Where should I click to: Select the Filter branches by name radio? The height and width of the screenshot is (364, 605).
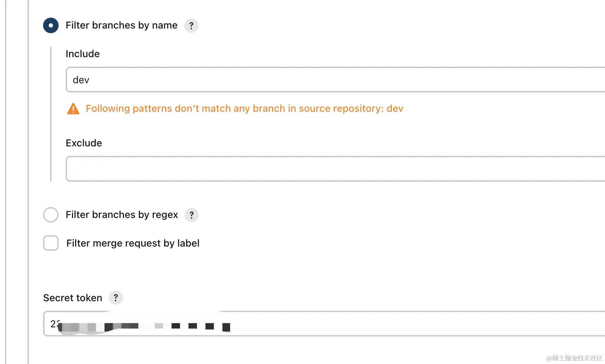tap(51, 25)
